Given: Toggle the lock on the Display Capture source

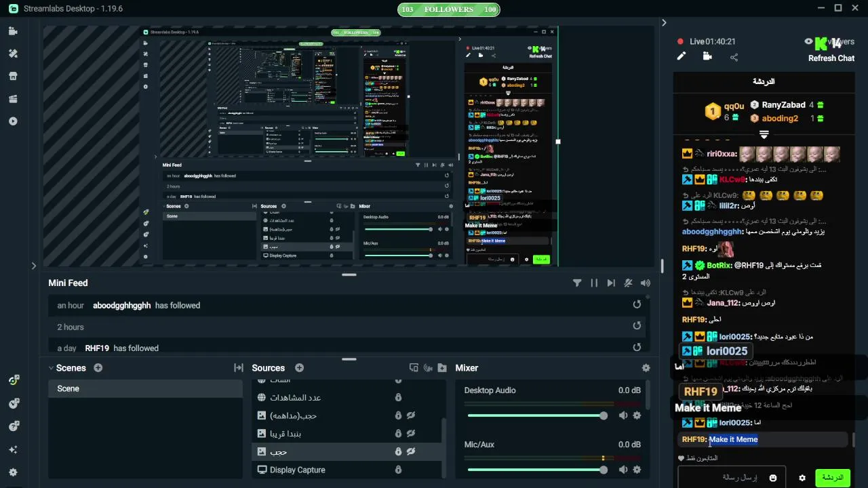Looking at the screenshot, I should pos(399,470).
